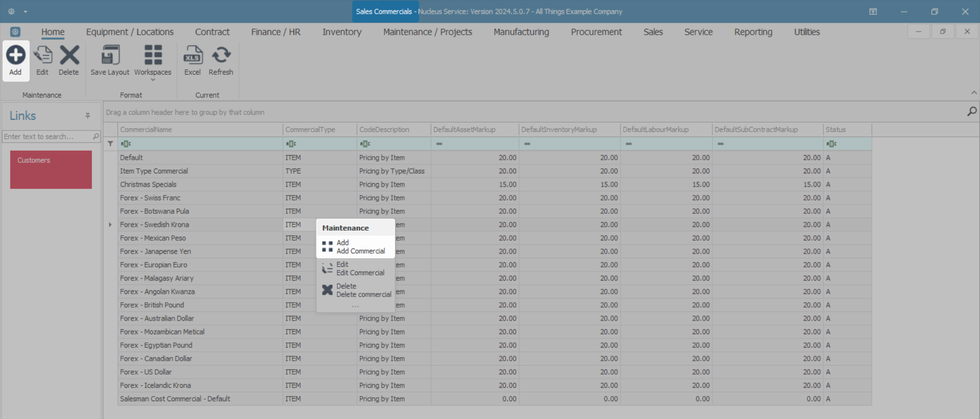Screen dimensions: 980x419
Task: Click the Customers link tile
Action: [51, 169]
